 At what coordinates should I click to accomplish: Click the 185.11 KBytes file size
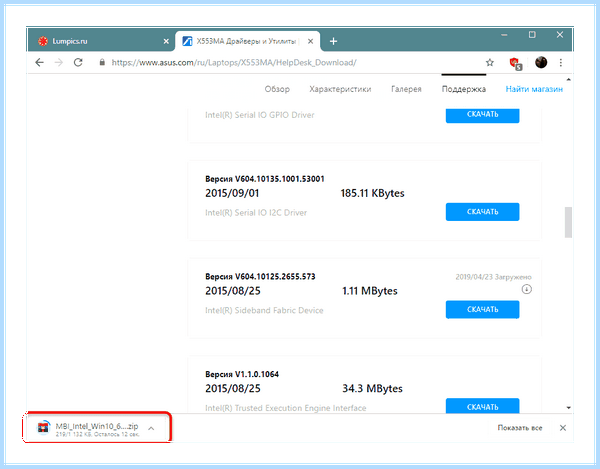372,193
